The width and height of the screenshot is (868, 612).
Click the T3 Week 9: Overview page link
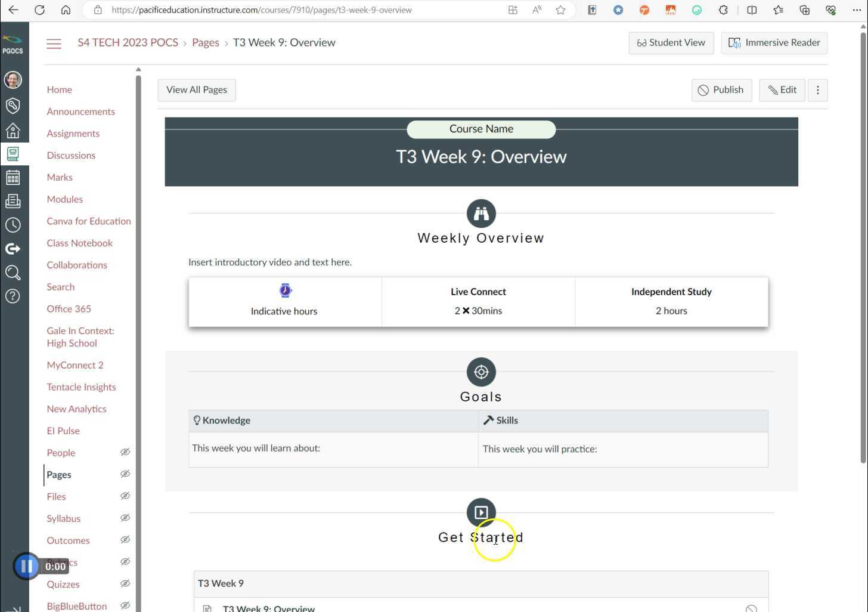pyautogui.click(x=268, y=608)
